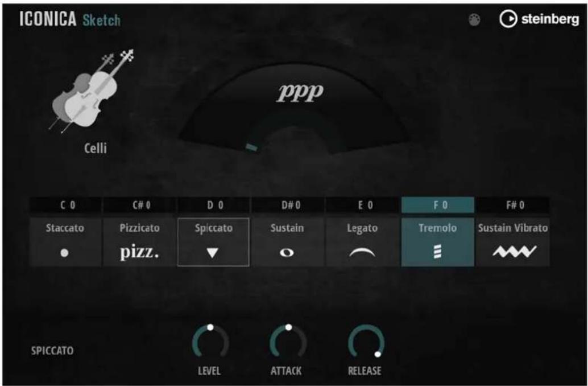The height and width of the screenshot is (386, 588).
Task: Click the LEVEL knob
Action: (x=210, y=342)
